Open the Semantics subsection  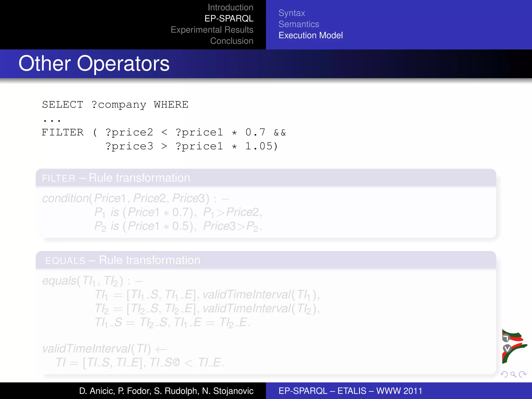(299, 24)
